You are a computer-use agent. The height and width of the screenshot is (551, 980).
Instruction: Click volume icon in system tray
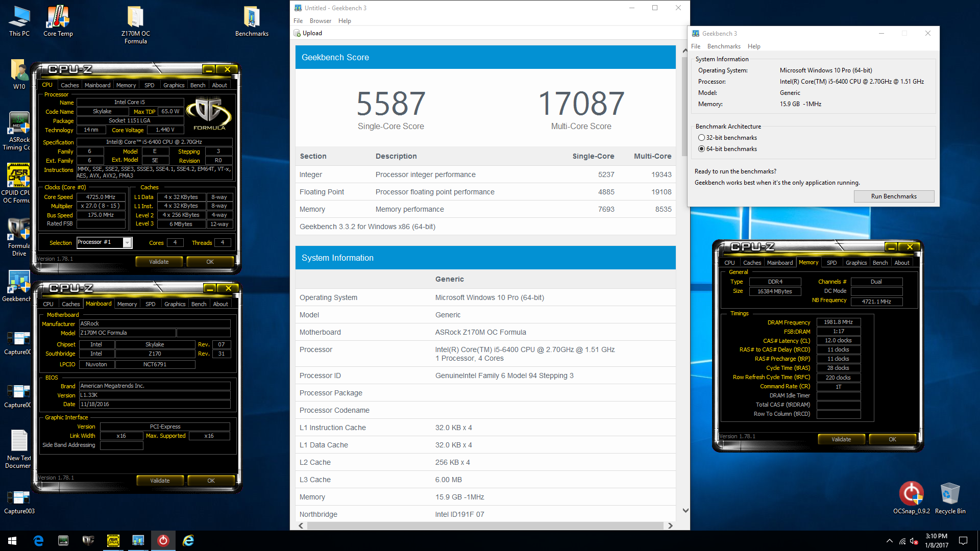(x=914, y=541)
